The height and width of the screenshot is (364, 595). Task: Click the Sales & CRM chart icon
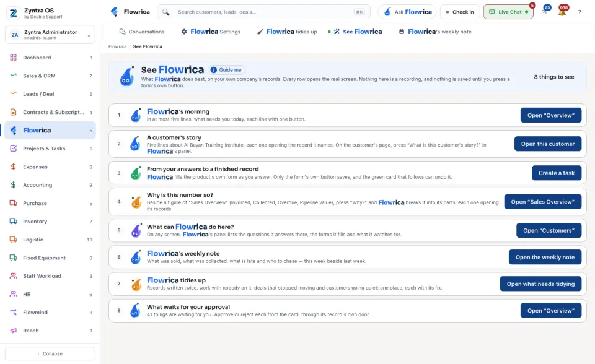13,75
